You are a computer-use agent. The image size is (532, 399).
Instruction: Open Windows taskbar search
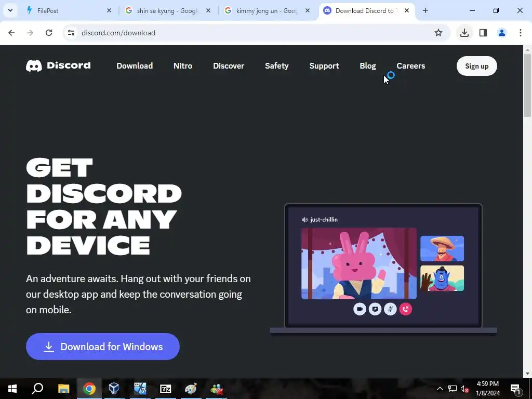pyautogui.click(x=37, y=389)
